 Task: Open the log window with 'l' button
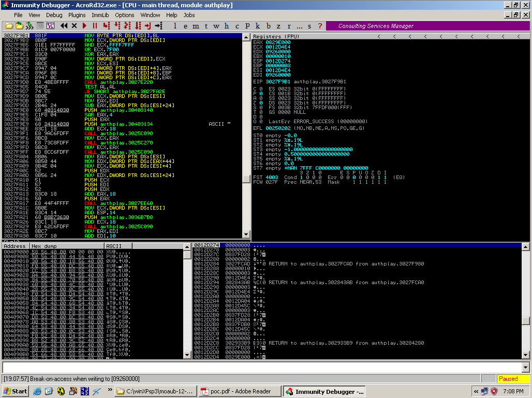tap(175, 26)
